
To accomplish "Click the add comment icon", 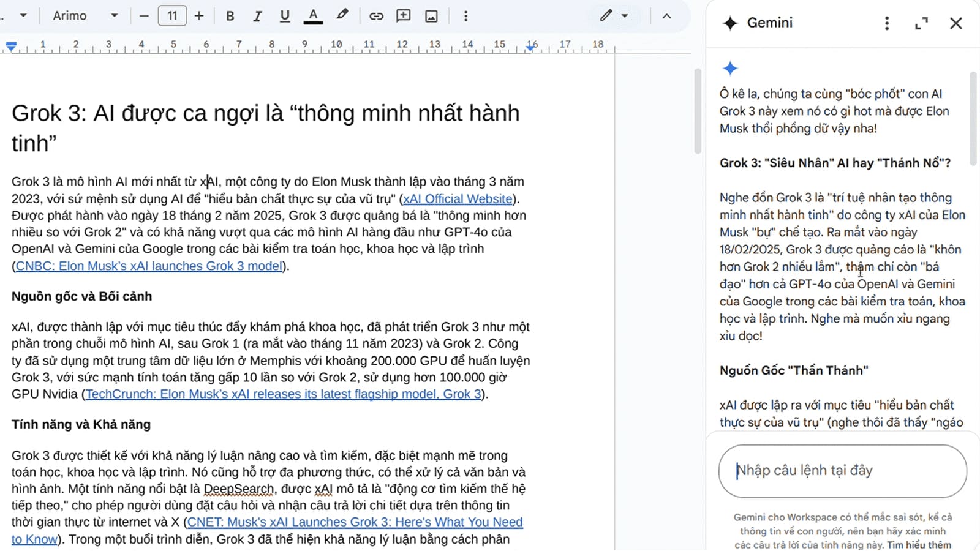I will (403, 16).
